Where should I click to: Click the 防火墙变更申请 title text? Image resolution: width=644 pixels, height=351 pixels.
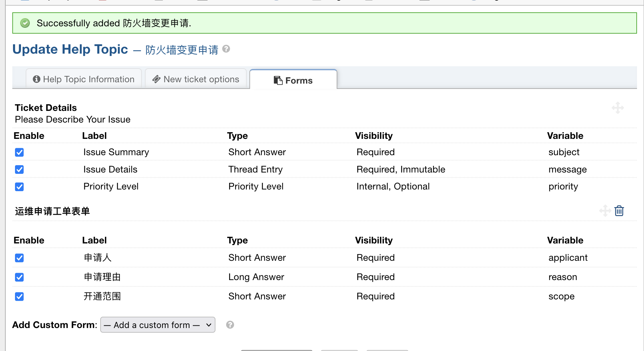(182, 50)
